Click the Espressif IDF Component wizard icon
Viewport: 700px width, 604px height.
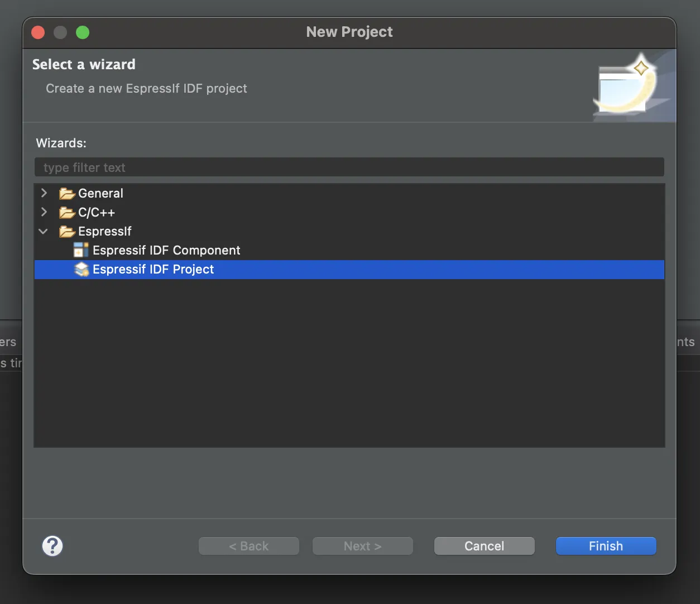[x=81, y=250]
